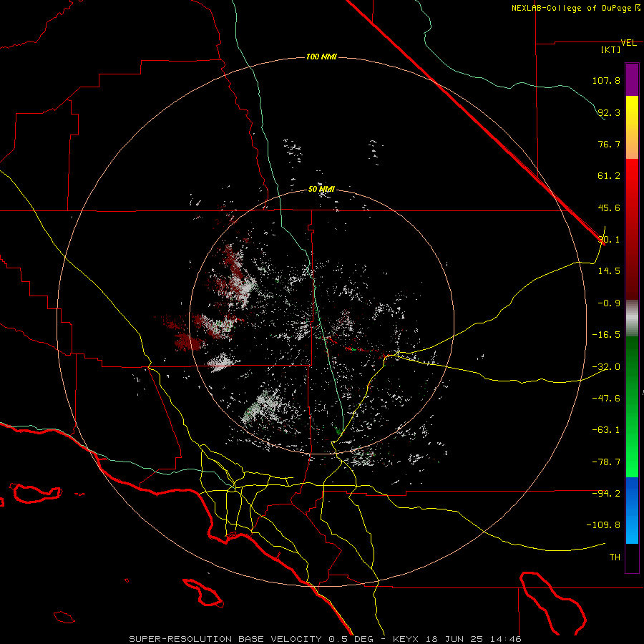The height and width of the screenshot is (644, 644).
Task: Click the -94.2 value on the velocity scale
Action: (x=606, y=493)
